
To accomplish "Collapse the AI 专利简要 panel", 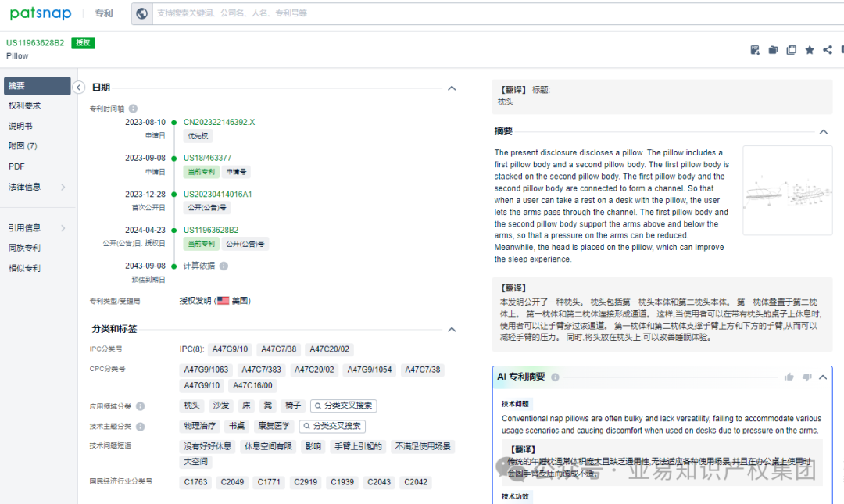I will [823, 375].
